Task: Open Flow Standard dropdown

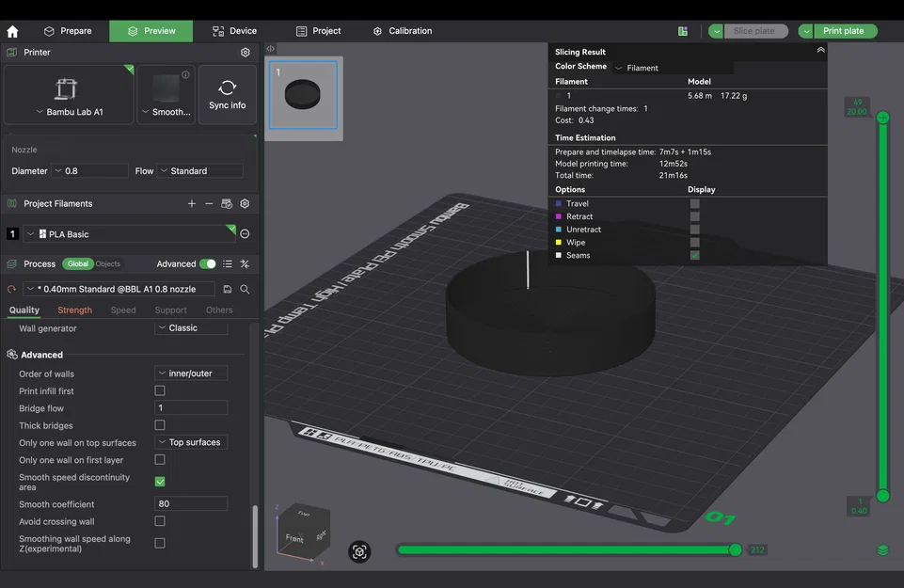Action: [200, 170]
